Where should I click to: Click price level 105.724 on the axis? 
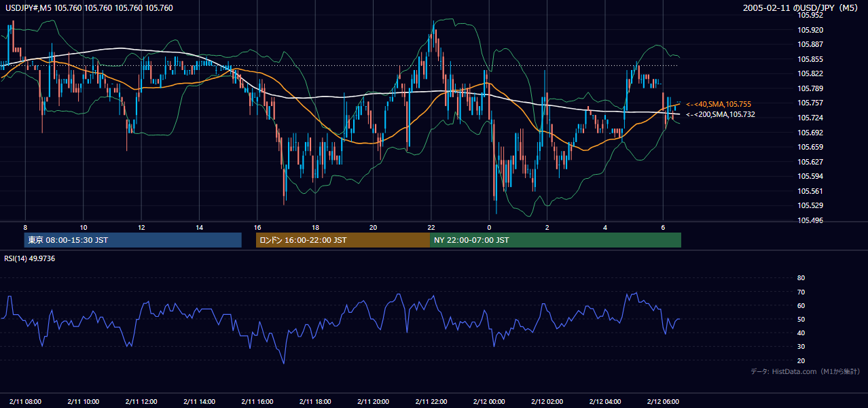click(812, 118)
